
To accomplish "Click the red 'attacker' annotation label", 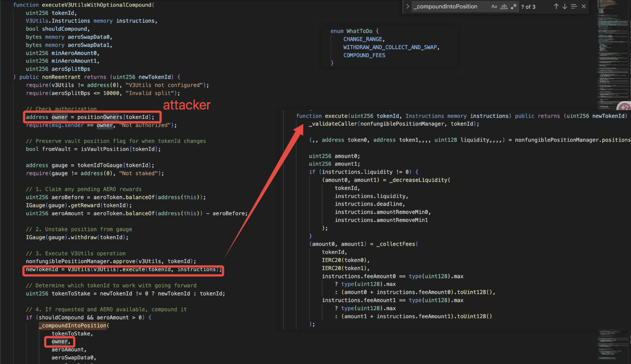I will point(186,105).
